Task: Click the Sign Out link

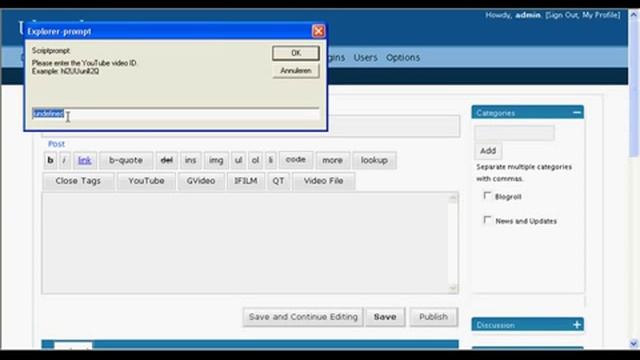Action: (562, 15)
